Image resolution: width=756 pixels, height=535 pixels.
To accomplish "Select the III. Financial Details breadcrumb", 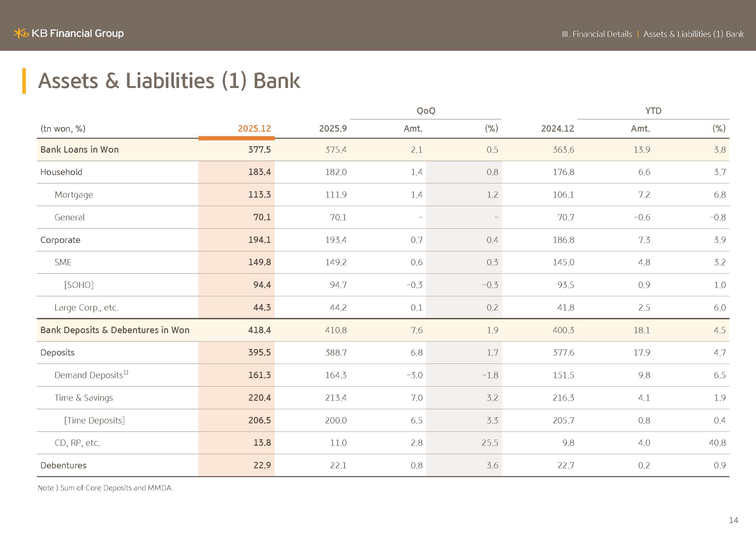I will (x=597, y=34).
